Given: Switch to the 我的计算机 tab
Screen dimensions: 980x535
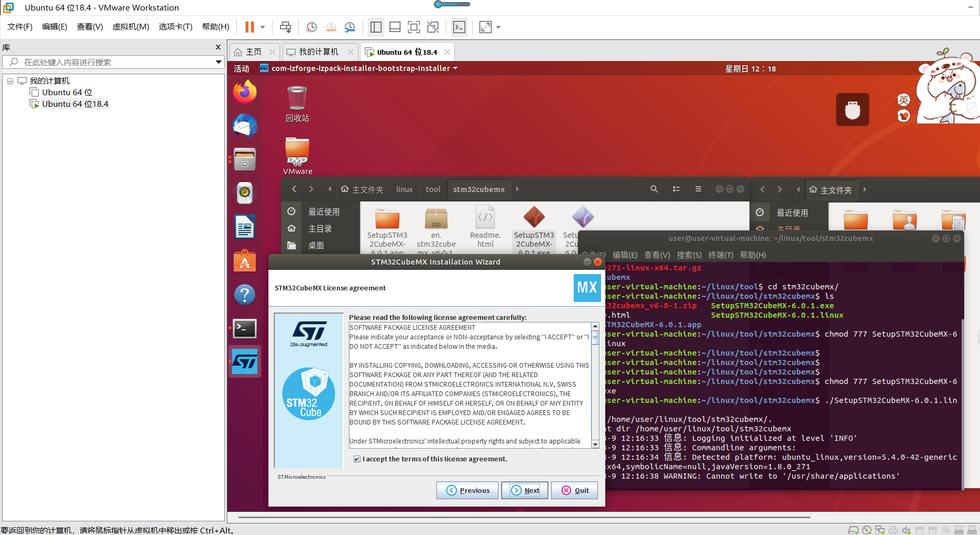Looking at the screenshot, I should coord(320,52).
